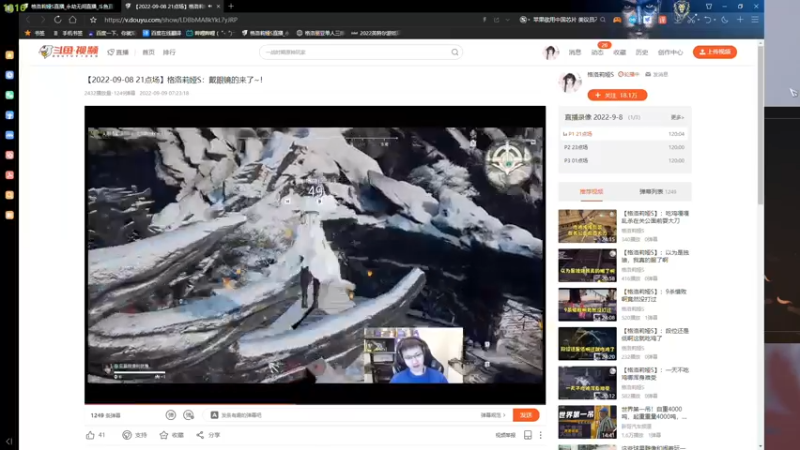Switch to the first browser tab

tap(70, 6)
